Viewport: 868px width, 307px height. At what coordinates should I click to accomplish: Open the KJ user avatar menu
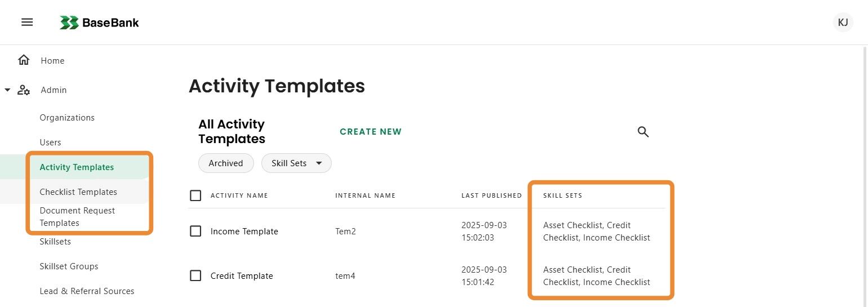coord(843,23)
